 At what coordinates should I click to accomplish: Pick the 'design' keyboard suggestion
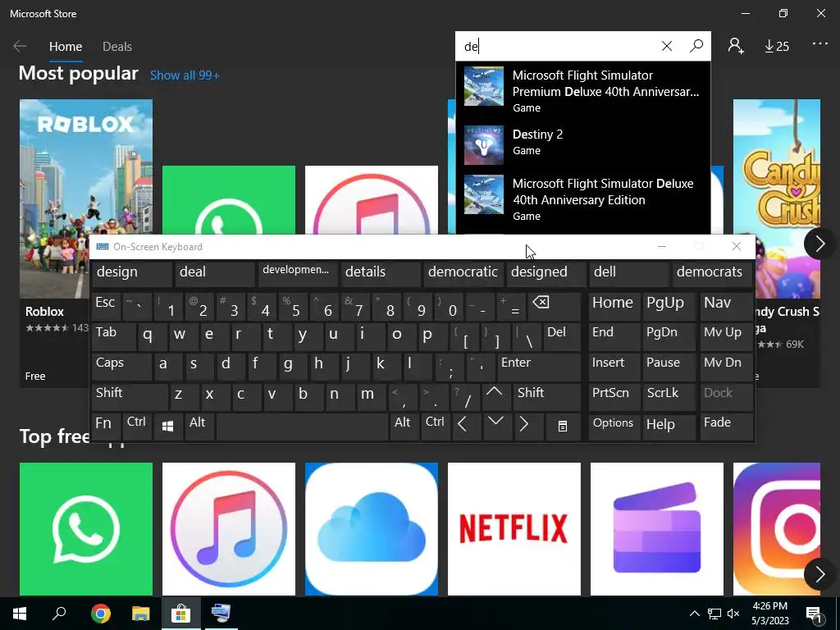coord(132,273)
